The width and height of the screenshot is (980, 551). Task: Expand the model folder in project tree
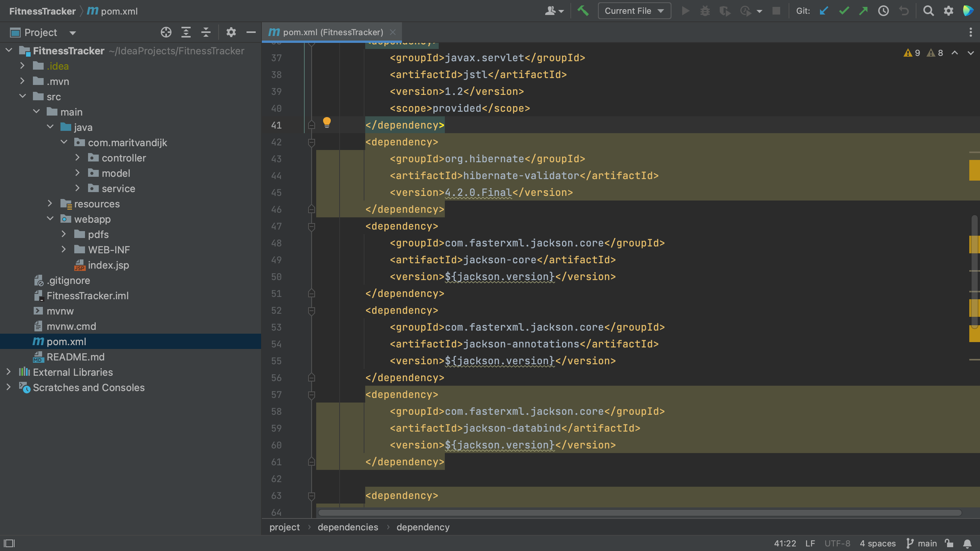pyautogui.click(x=77, y=173)
